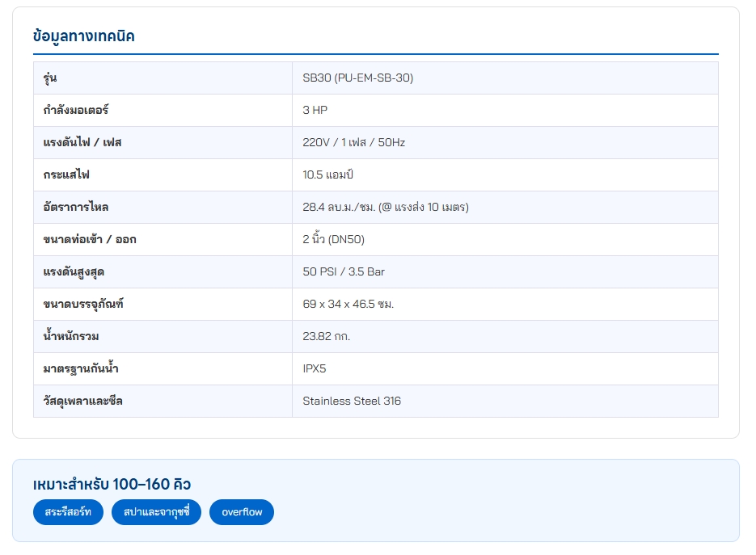Click the กระแสไฟ label cell
Image resolution: width=756 pixels, height=555 pixels.
[163, 174]
